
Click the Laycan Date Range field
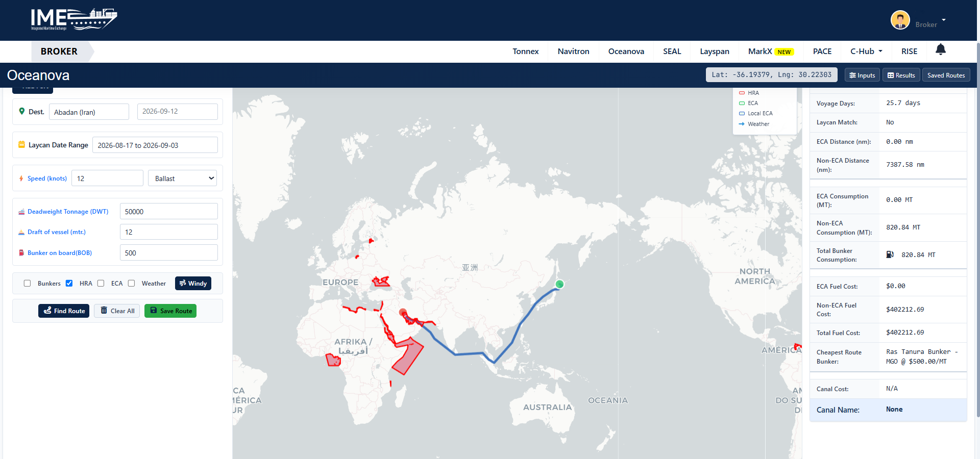click(x=155, y=145)
